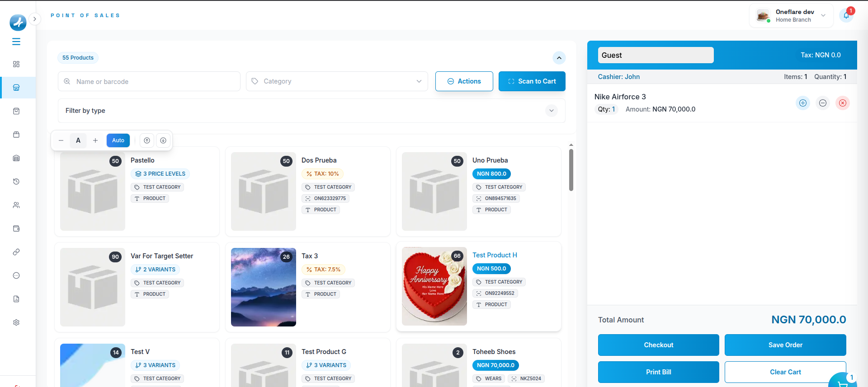
Task: Click the 3 PRICE LEVELS tag on Pastello
Action: click(x=160, y=174)
